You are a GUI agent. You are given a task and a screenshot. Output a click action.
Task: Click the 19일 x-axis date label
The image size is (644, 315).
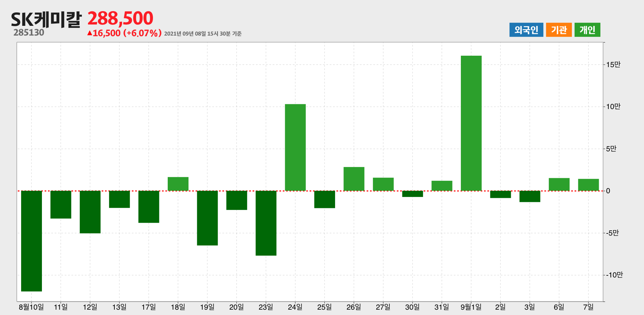[207, 307]
